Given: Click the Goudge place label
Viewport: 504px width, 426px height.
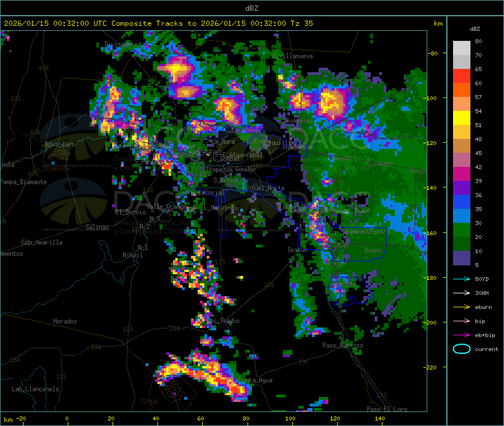Looking at the screenshot, I should (245, 169).
